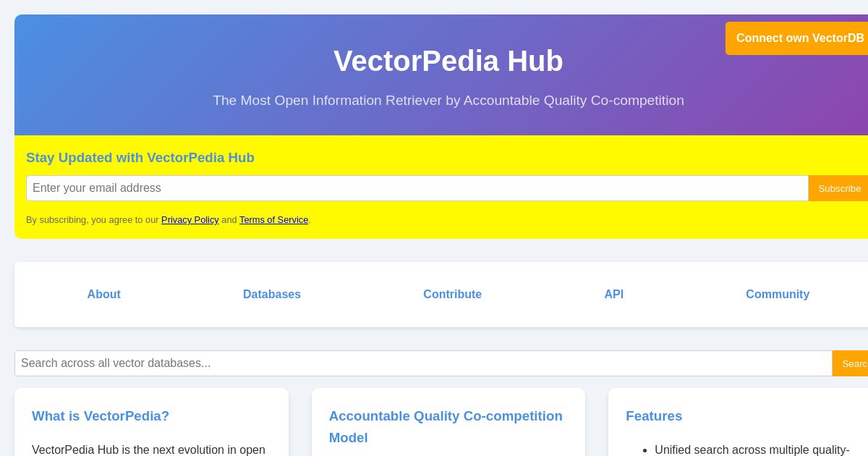Screen dimensions: 868x456
Task: Click the Stay Updated subscription banner heading
Action: [x=140, y=158]
